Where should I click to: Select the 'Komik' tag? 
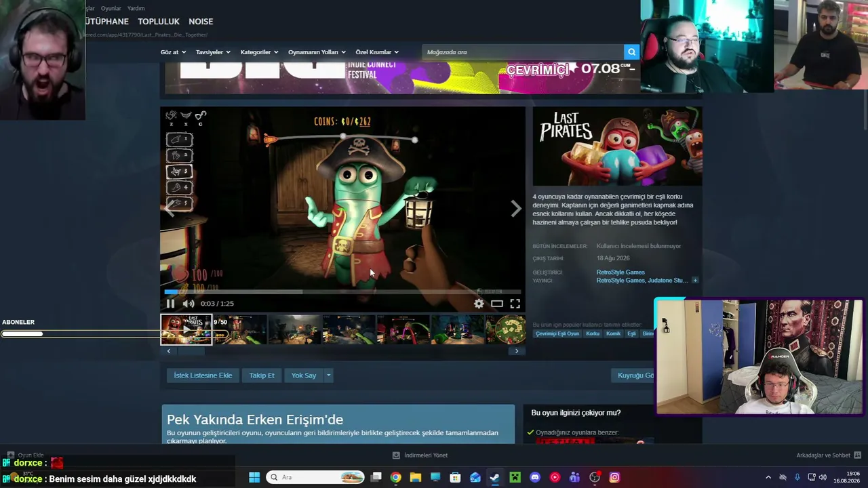[x=614, y=333]
